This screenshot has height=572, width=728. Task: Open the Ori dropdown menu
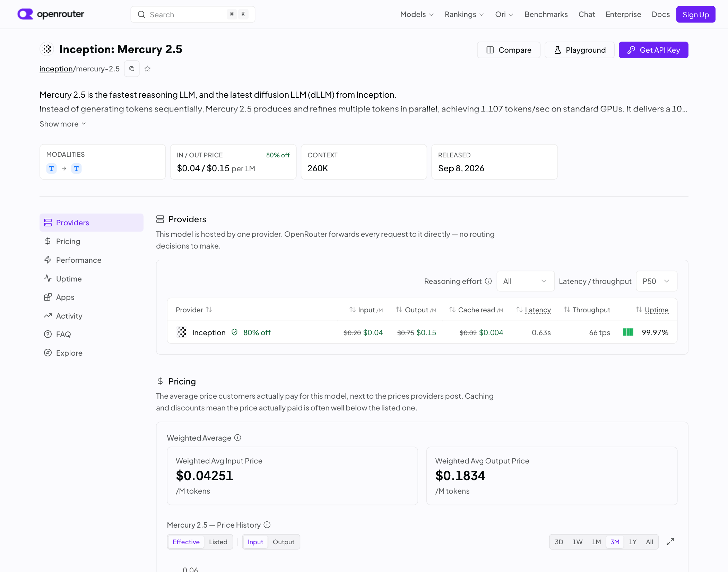tap(504, 14)
